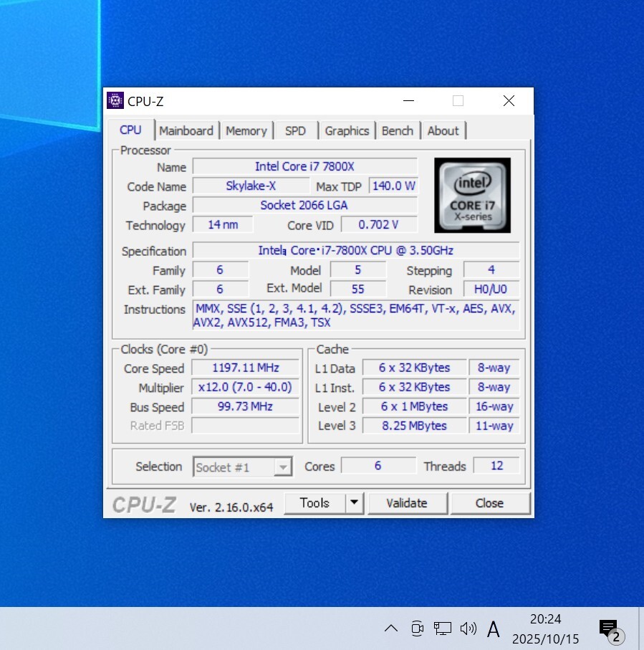644x650 pixels.
Task: Close the CPU-Z window with X
Action: pos(509,101)
